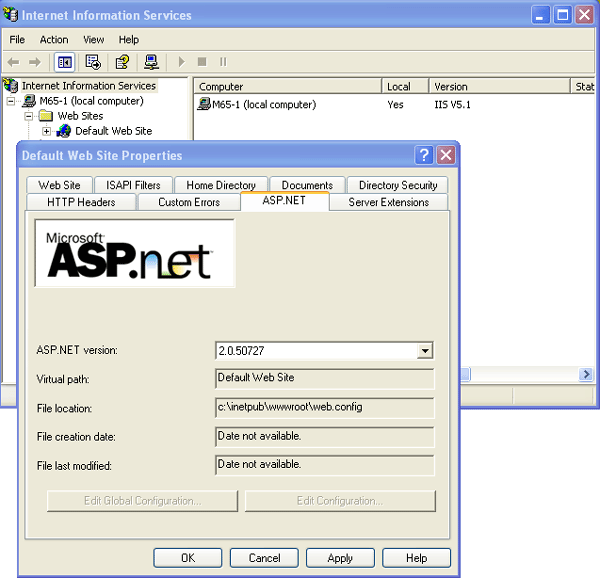Click the Virtual path field
600x578 pixels.
[325, 379]
